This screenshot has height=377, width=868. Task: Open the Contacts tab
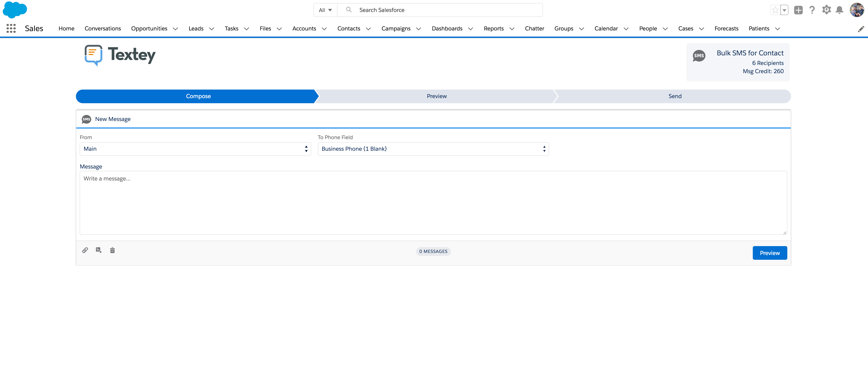pyautogui.click(x=349, y=29)
